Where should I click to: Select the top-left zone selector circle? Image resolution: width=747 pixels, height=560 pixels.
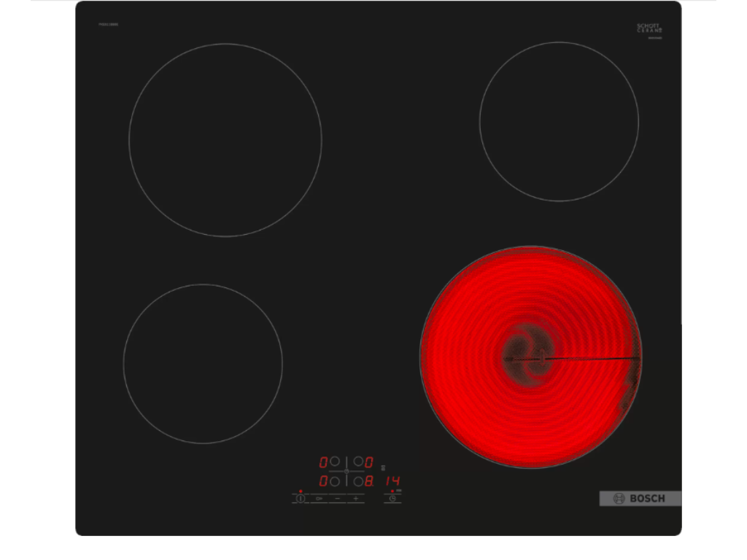click(335, 462)
